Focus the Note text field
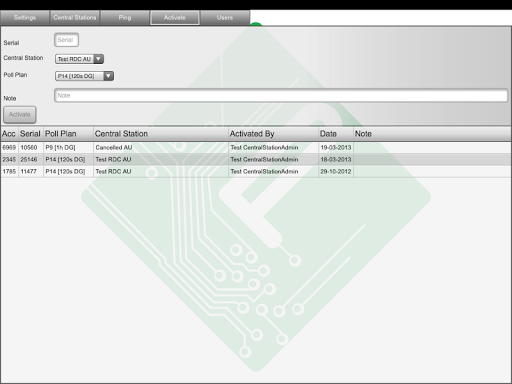The width and height of the screenshot is (512, 384). coord(281,96)
